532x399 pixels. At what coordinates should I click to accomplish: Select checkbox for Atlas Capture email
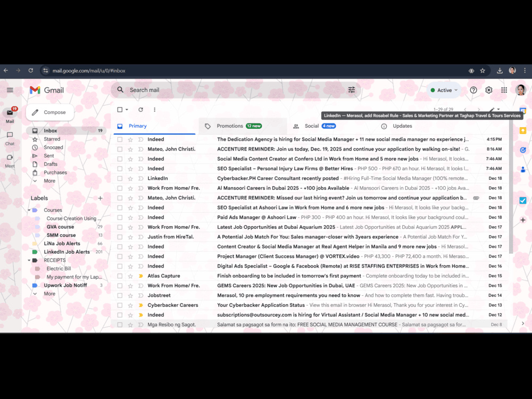(120, 276)
